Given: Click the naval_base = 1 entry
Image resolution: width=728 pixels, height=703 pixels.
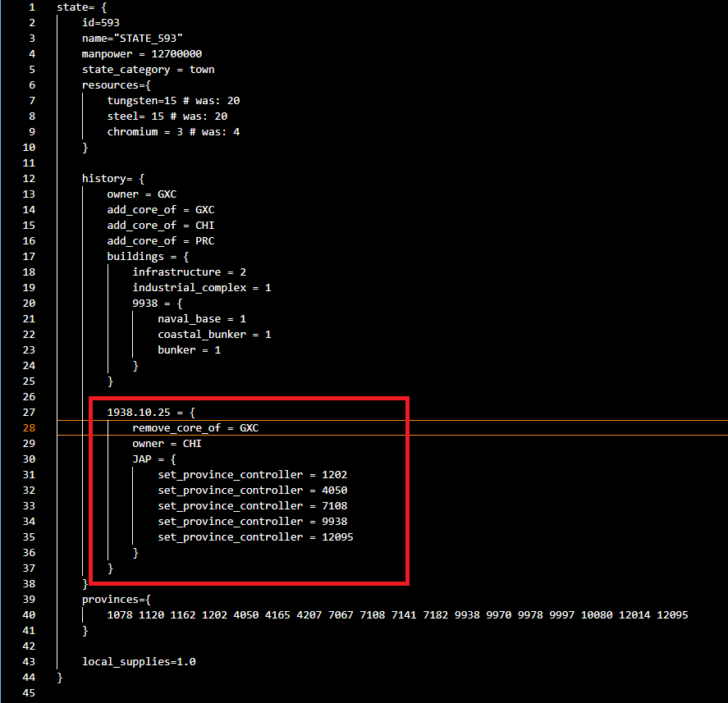Looking at the screenshot, I should [x=201, y=318].
